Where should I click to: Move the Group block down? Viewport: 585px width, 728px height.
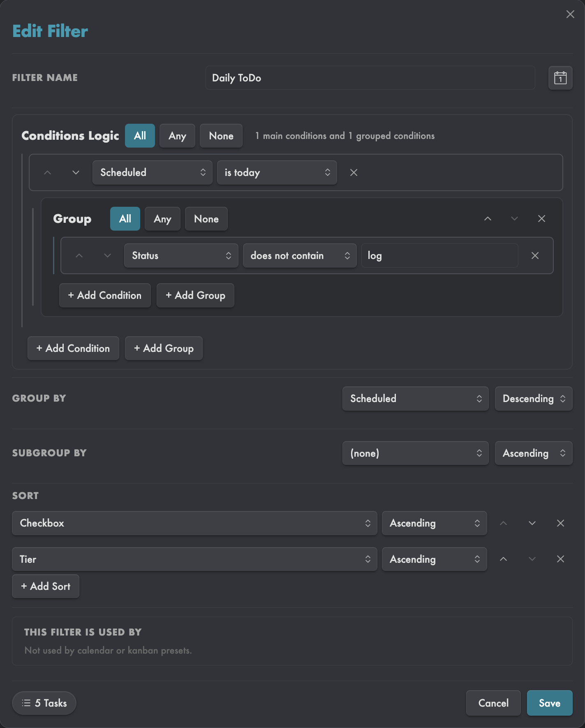coord(514,219)
